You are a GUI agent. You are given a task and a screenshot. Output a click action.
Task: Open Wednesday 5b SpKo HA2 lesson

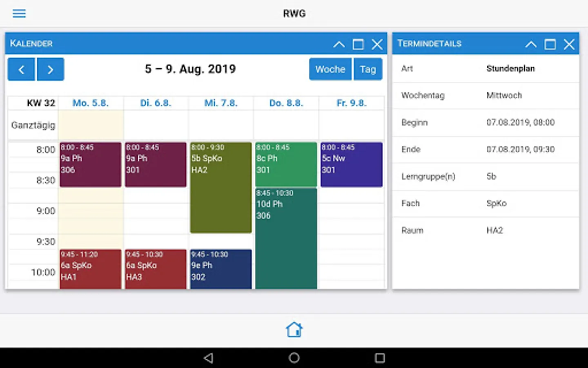[x=221, y=188]
